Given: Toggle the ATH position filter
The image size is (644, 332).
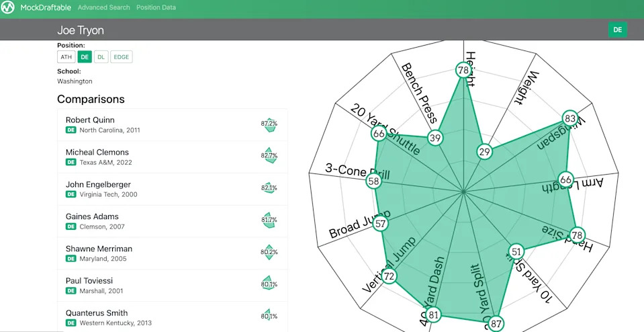Looking at the screenshot, I should pyautogui.click(x=66, y=57).
